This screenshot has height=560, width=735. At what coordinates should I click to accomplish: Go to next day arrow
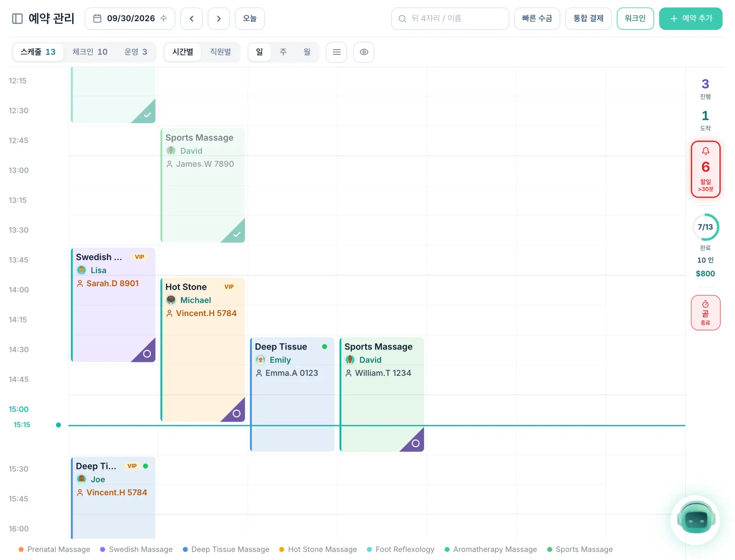219,19
